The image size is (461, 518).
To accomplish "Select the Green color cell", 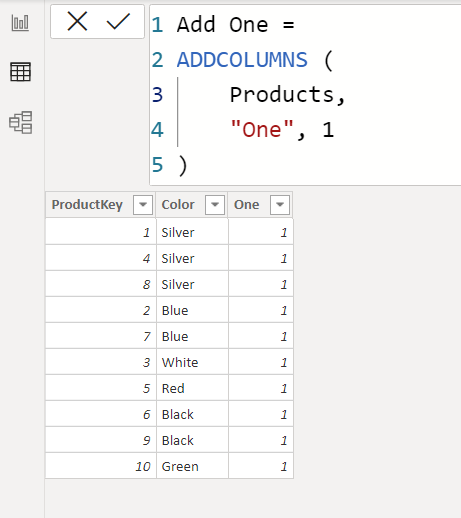I will coord(192,466).
